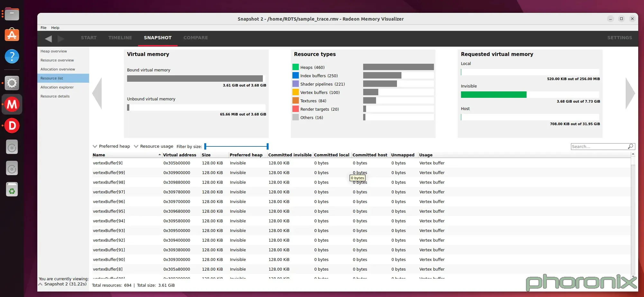Click the right carousel arrow beside Requested virtual memory
Viewport: 644px width, 297px height.
[630, 93]
